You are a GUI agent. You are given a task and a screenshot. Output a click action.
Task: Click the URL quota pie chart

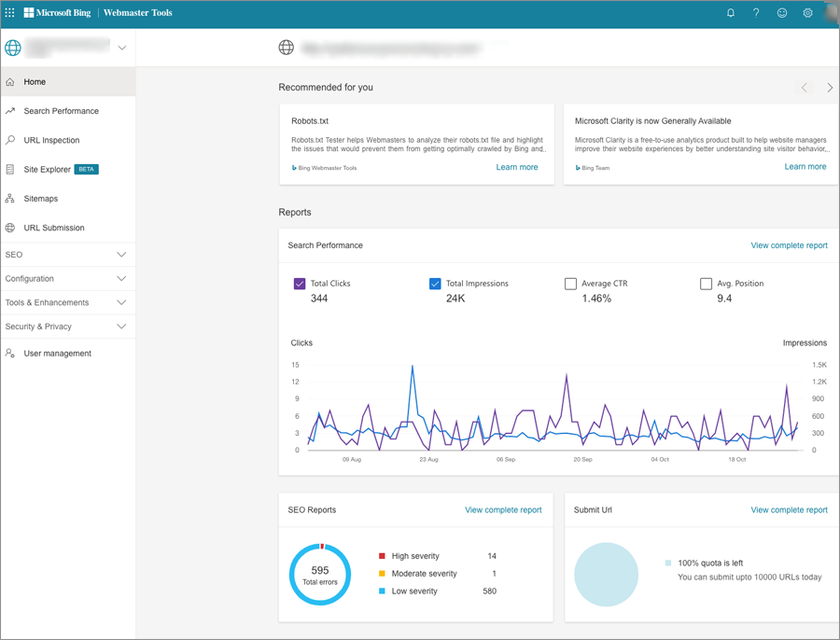(606, 575)
